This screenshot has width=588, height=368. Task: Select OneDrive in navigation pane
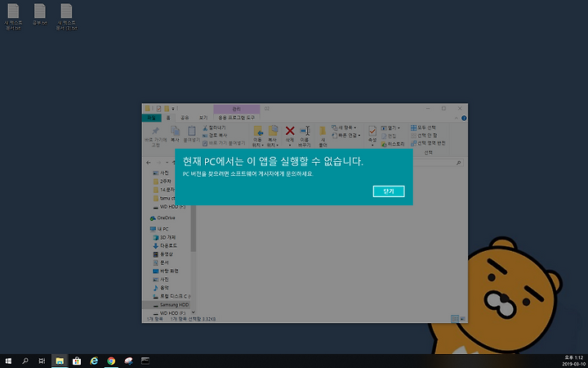tap(163, 218)
